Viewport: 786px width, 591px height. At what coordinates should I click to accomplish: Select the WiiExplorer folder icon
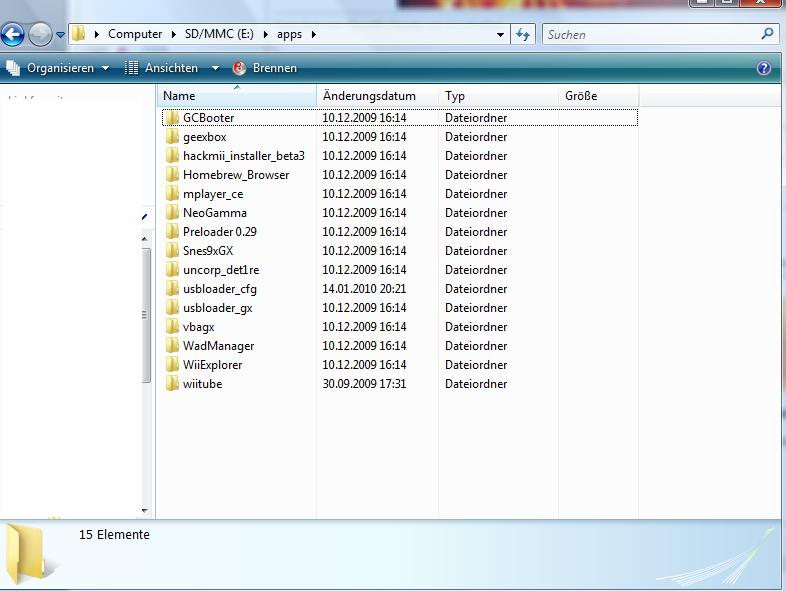172,364
